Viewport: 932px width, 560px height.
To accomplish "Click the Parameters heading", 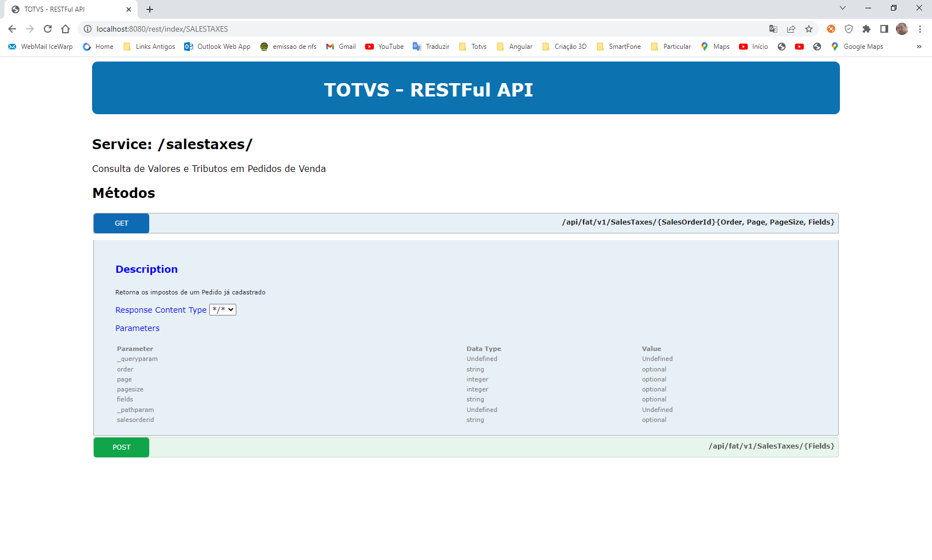I will pyautogui.click(x=138, y=328).
